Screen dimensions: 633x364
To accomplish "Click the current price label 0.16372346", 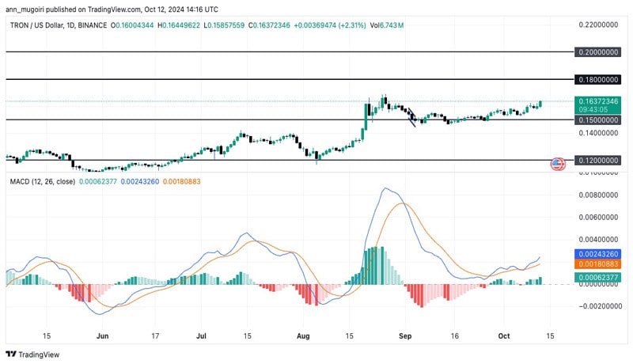I will 598,101.
